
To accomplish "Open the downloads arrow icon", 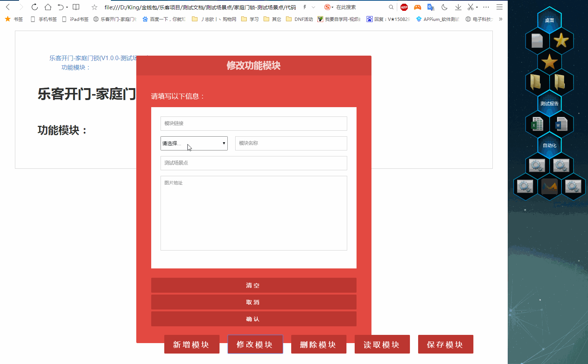I will point(458,7).
